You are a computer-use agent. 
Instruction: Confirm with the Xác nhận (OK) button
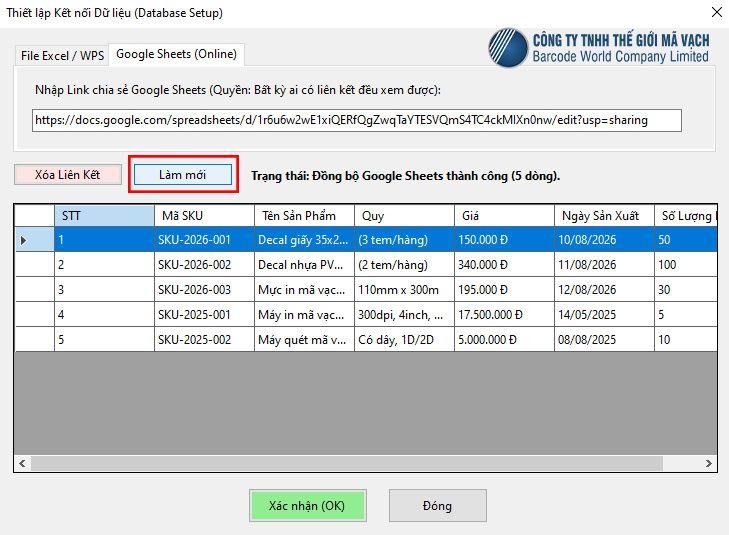coord(307,505)
